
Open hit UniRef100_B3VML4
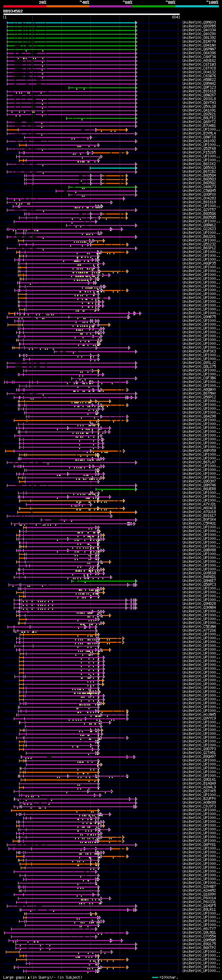(x=199, y=133)
